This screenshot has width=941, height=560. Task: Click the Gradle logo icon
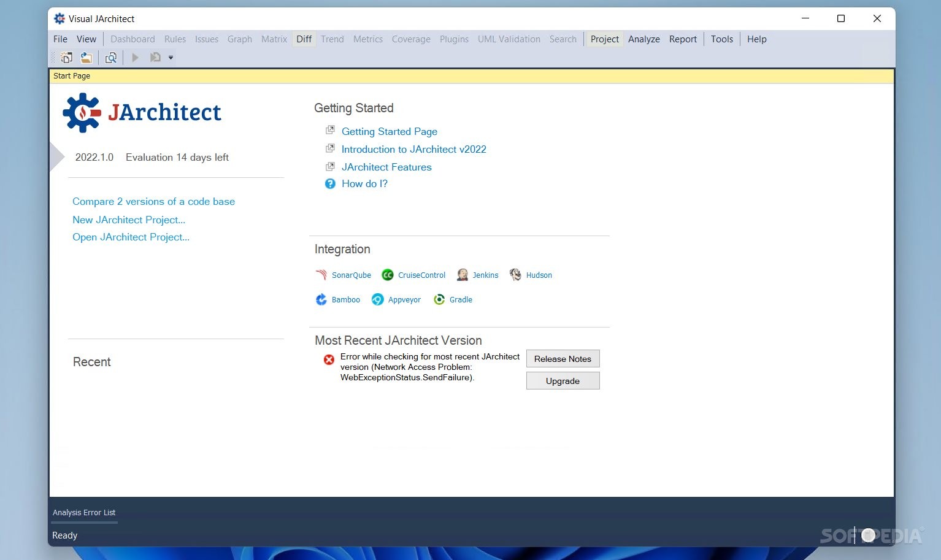click(x=439, y=299)
